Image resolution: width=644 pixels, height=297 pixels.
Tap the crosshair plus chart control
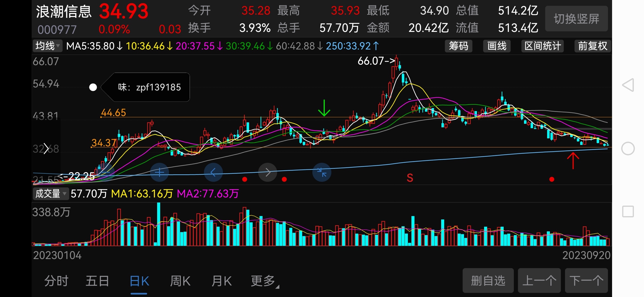pos(159,172)
